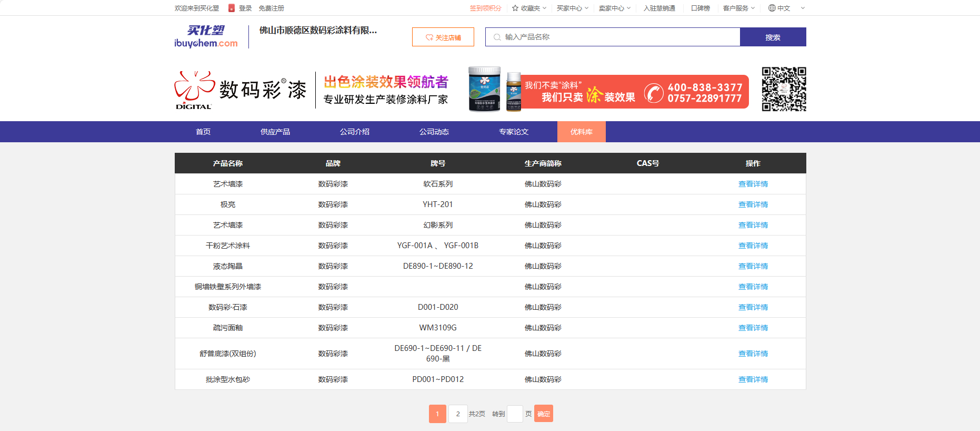Open 入驻慧销通 link
The width and height of the screenshot is (980, 431).
coord(659,8)
